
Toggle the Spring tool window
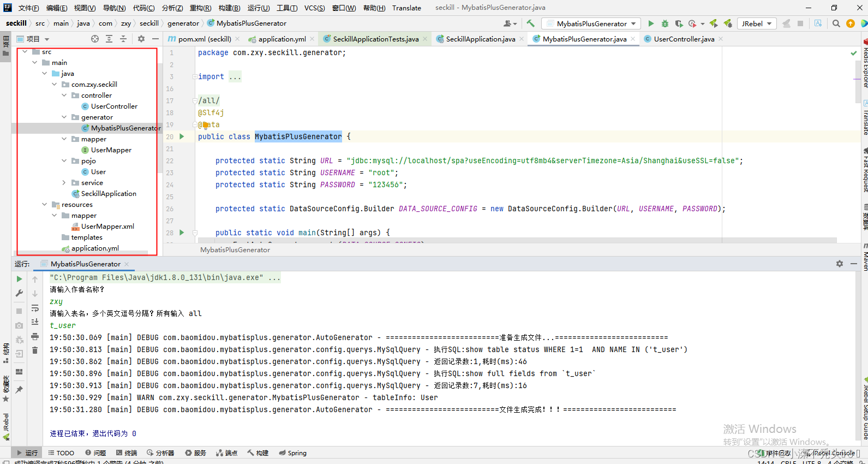click(292, 453)
